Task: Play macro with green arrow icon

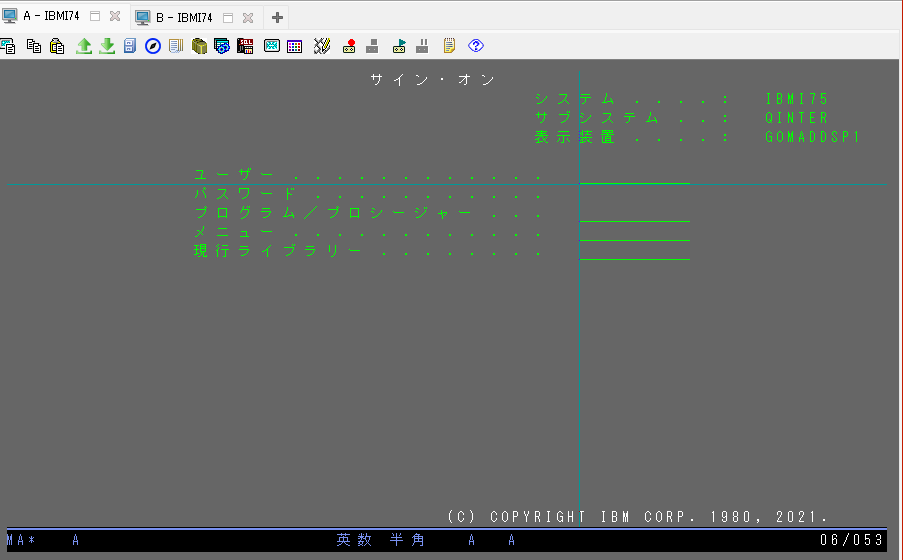Action: [399, 46]
